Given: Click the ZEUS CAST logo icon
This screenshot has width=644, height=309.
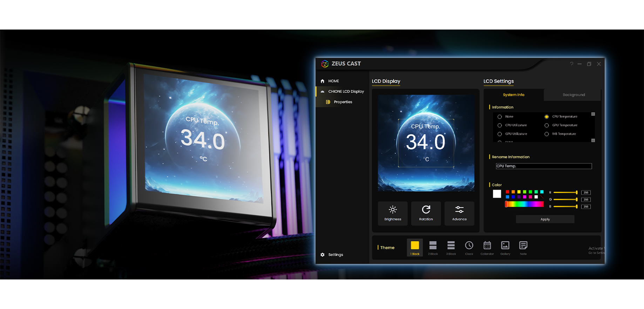Looking at the screenshot, I should (325, 64).
